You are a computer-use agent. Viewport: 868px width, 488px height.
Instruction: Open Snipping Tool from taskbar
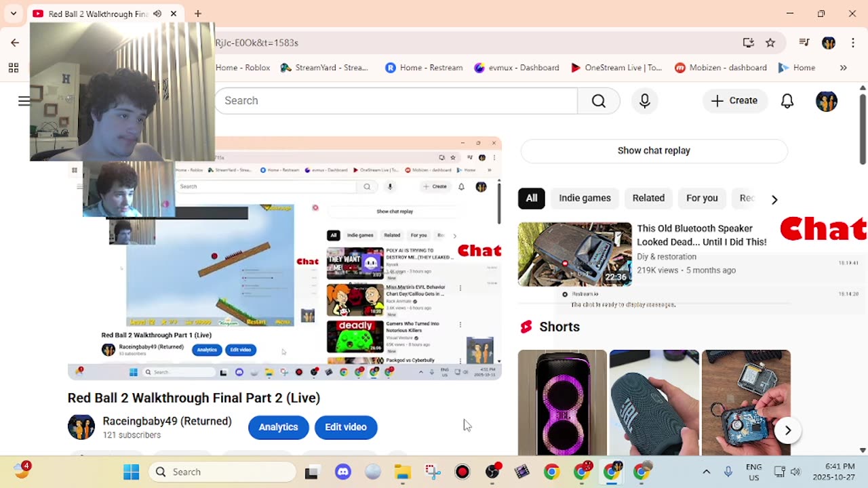433,472
